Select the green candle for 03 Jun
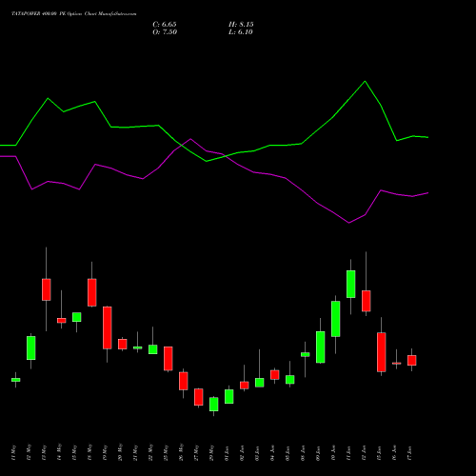The width and height of the screenshot is (476, 476). (x=260, y=383)
